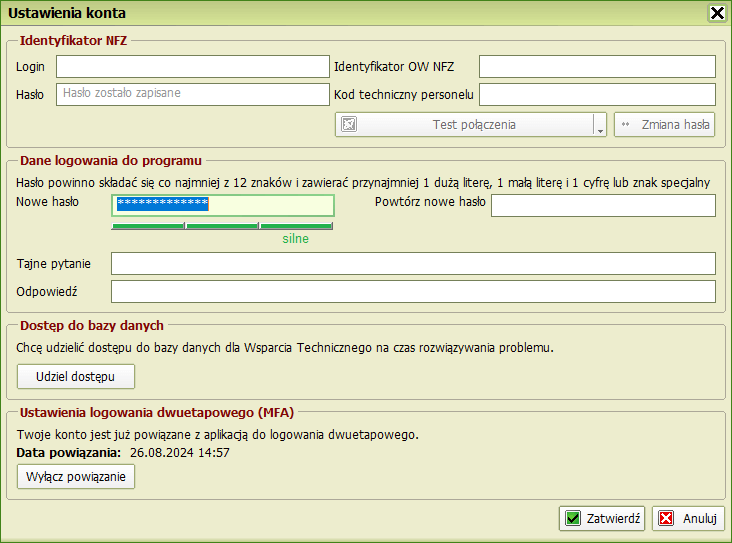Expand the dropdown arrow beside Test połączenia
The height and width of the screenshot is (543, 732).
[600, 126]
